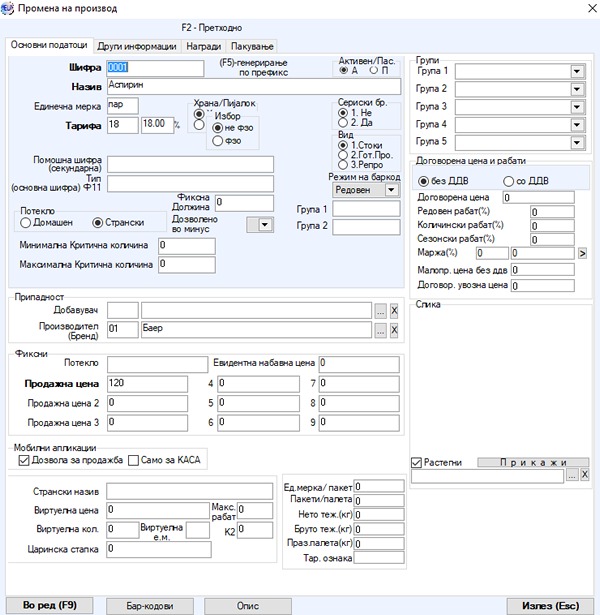The image size is (600, 615).
Task: Toggle Дозвола за продажба checkbox
Action: (x=24, y=460)
